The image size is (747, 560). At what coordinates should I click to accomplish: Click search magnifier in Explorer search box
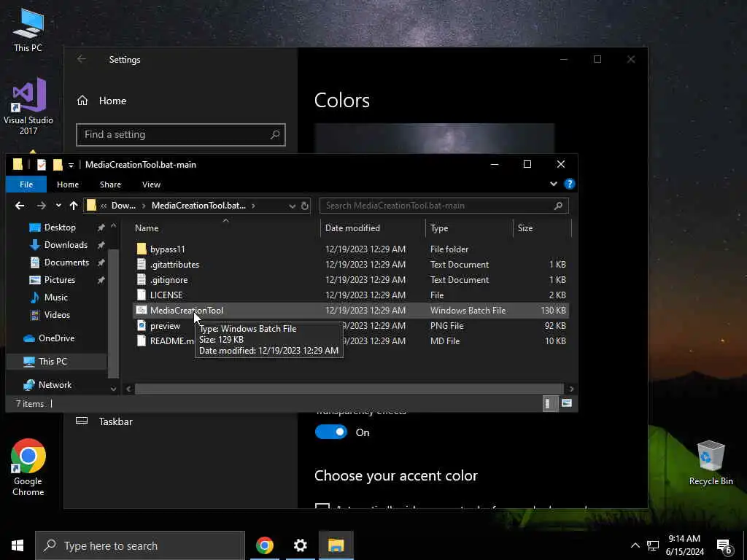(x=558, y=206)
